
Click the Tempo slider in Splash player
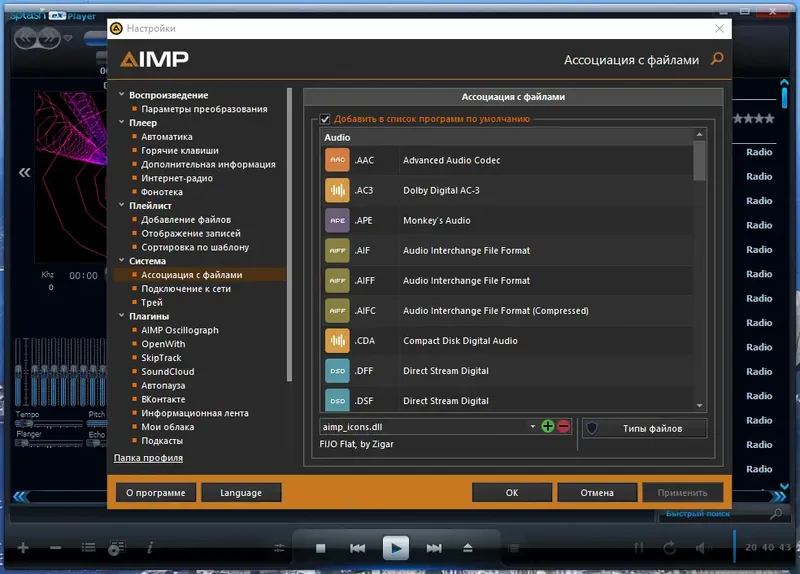pyautogui.click(x=48, y=423)
